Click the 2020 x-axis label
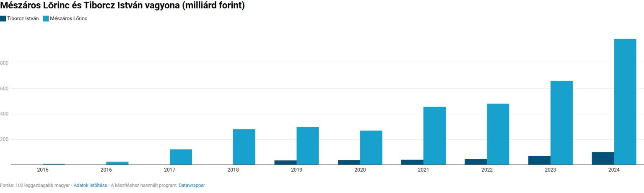 click(x=360, y=170)
